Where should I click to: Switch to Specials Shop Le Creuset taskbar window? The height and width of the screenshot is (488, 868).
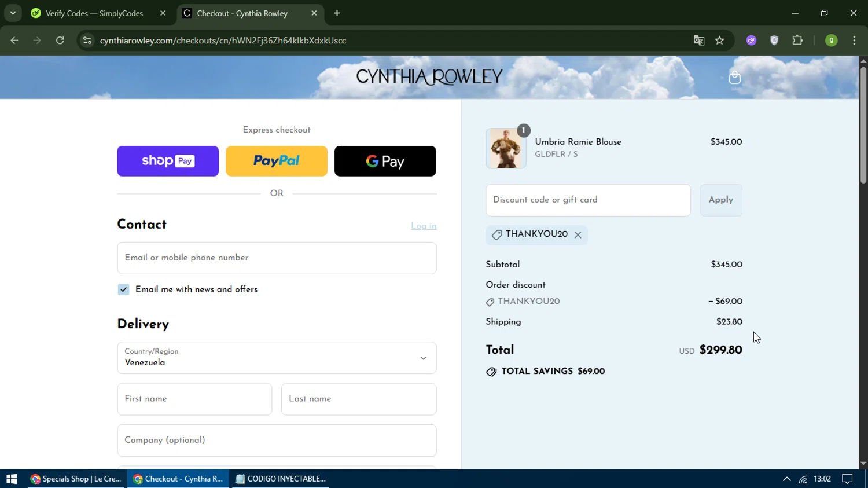click(x=76, y=479)
